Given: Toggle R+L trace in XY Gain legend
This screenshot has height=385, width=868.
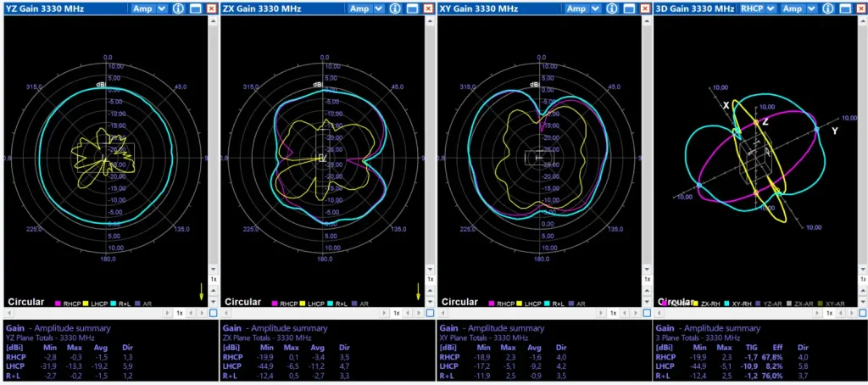Looking at the screenshot, I should [x=554, y=304].
